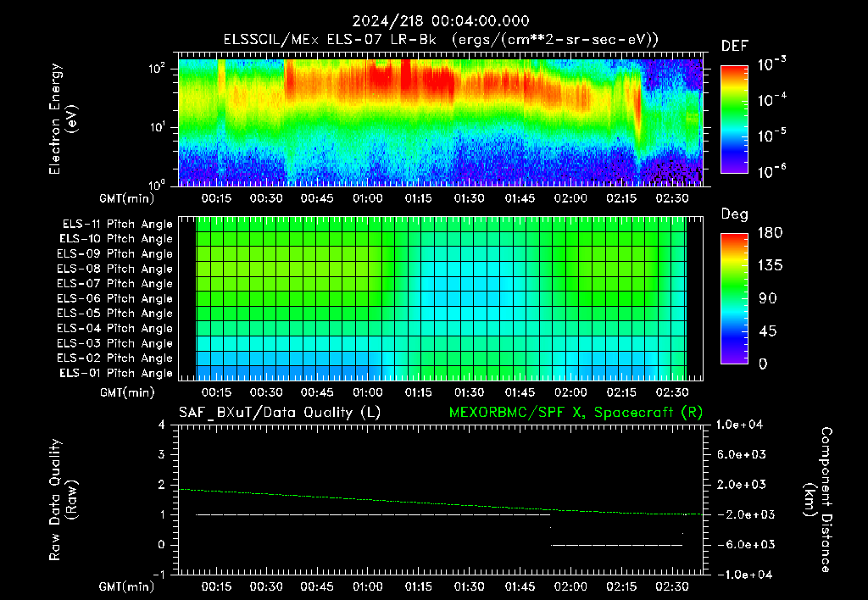Click the SAF_BXuT/Data Quality (L) plot title

click(280, 413)
